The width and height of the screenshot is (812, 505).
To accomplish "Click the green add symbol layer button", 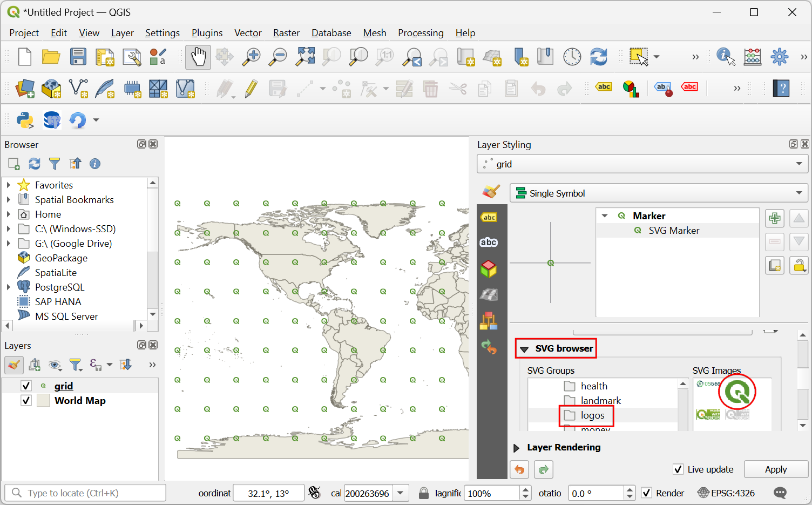I will click(775, 219).
